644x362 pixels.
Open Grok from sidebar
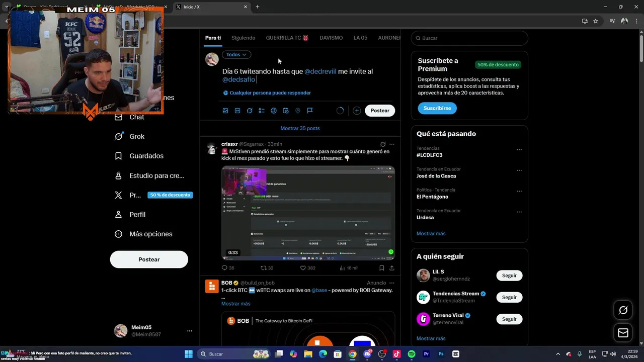pos(130,136)
